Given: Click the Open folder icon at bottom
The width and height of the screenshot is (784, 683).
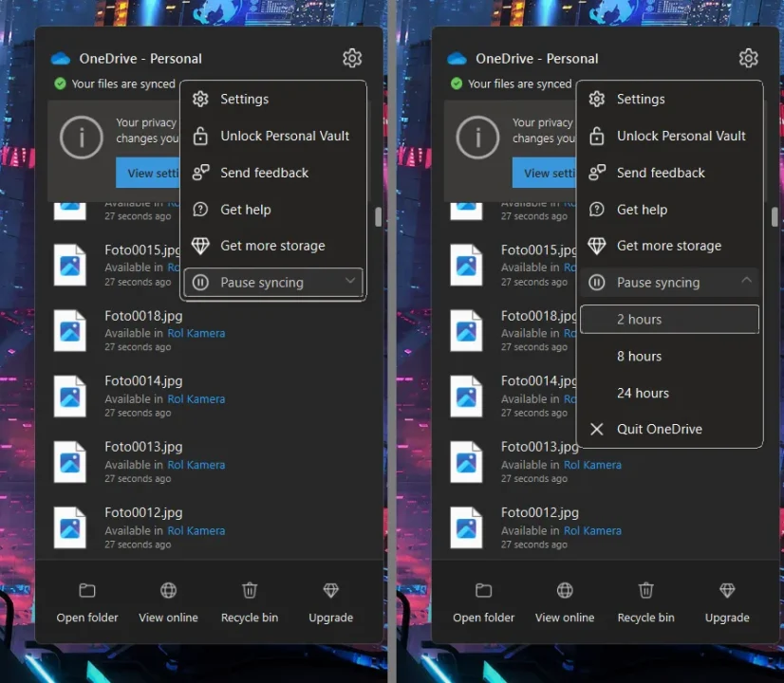Looking at the screenshot, I should pyautogui.click(x=86, y=590).
